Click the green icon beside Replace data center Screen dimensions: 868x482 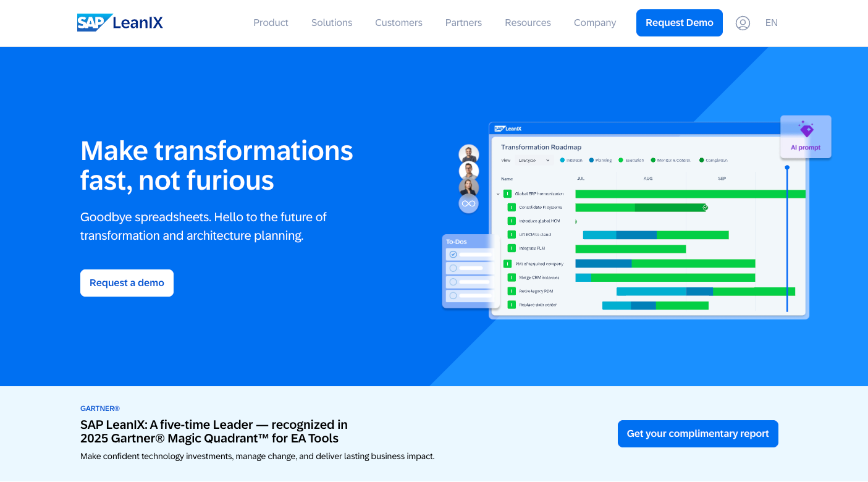coord(512,305)
